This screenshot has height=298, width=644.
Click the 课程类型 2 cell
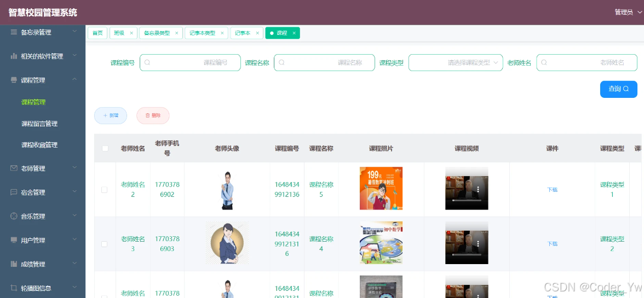click(612, 244)
